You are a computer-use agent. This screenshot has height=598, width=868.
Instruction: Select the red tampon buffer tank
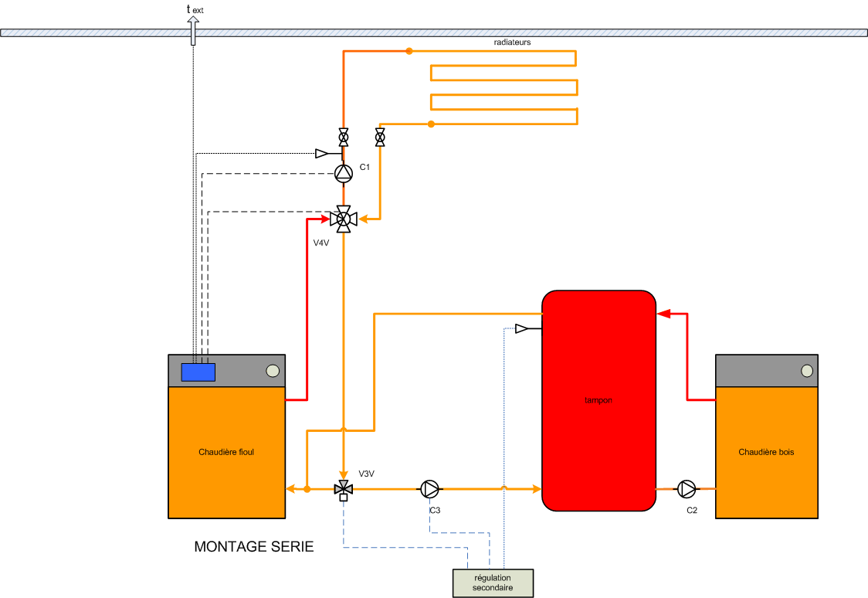(x=599, y=400)
